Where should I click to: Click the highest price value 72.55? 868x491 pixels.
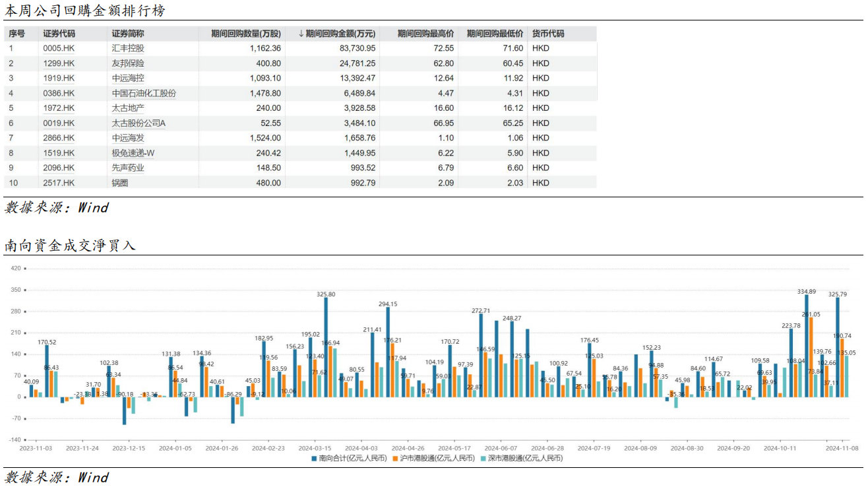point(444,48)
